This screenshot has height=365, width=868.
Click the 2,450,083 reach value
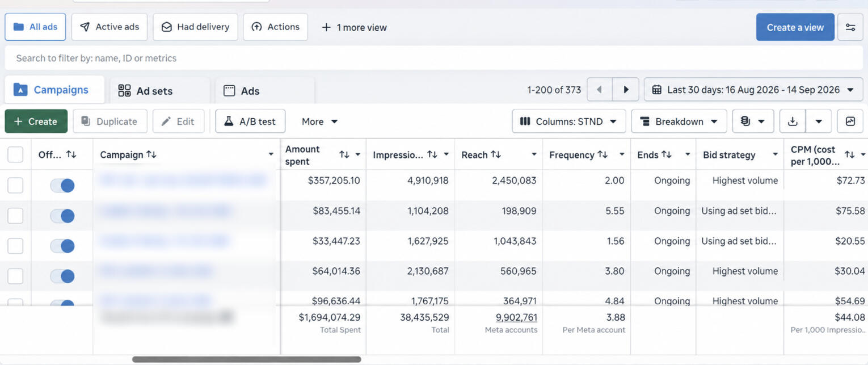pyautogui.click(x=515, y=181)
